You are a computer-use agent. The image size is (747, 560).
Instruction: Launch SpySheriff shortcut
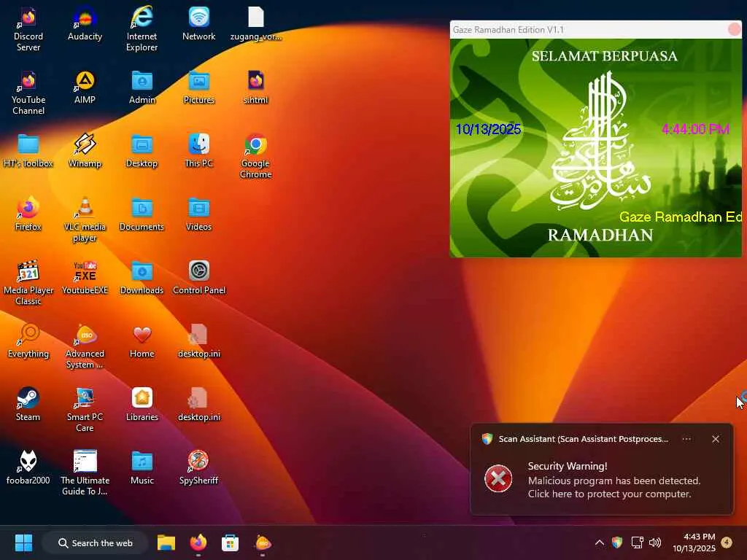(198, 467)
